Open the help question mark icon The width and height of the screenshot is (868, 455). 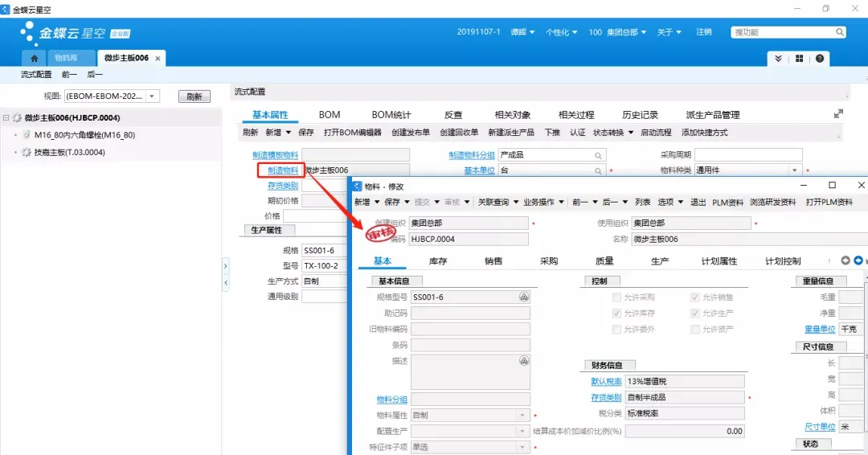[820, 59]
